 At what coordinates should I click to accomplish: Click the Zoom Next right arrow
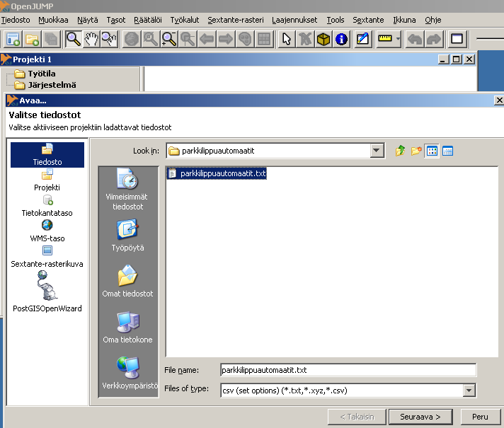click(x=226, y=39)
